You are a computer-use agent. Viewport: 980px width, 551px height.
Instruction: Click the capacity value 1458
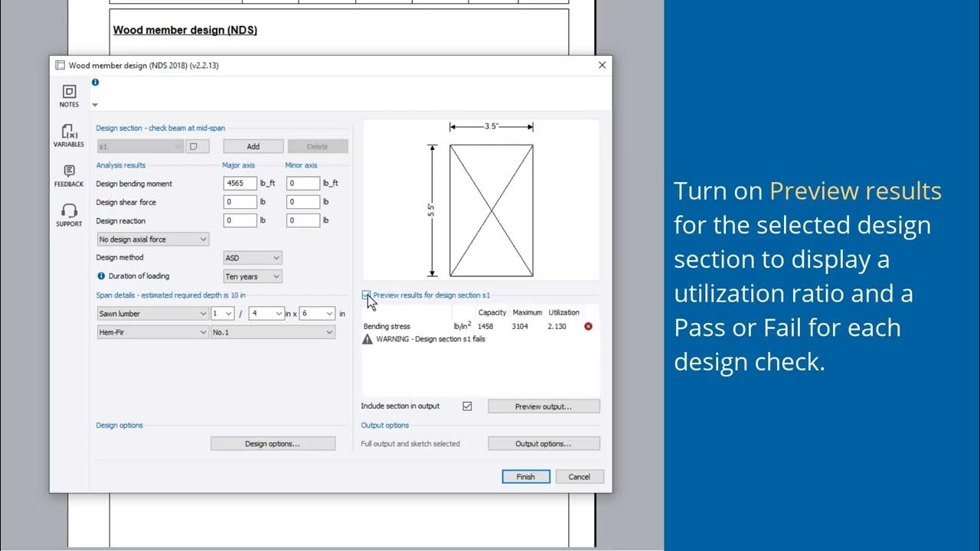485,327
